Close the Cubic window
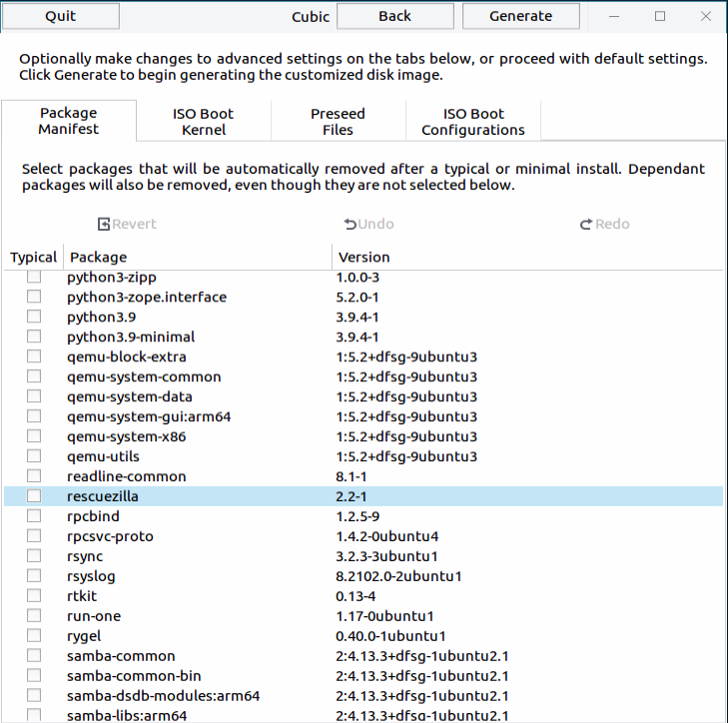Image resolution: width=728 pixels, height=723 pixels. pos(706,16)
